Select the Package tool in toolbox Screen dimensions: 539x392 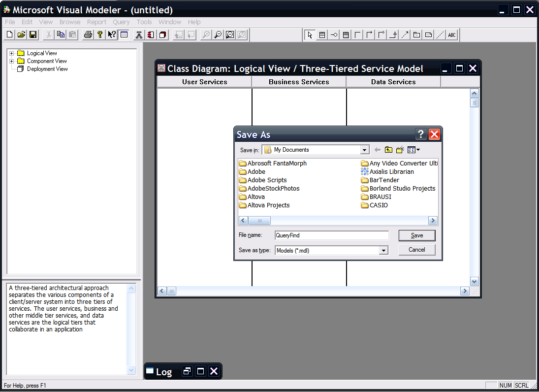pyautogui.click(x=416, y=34)
